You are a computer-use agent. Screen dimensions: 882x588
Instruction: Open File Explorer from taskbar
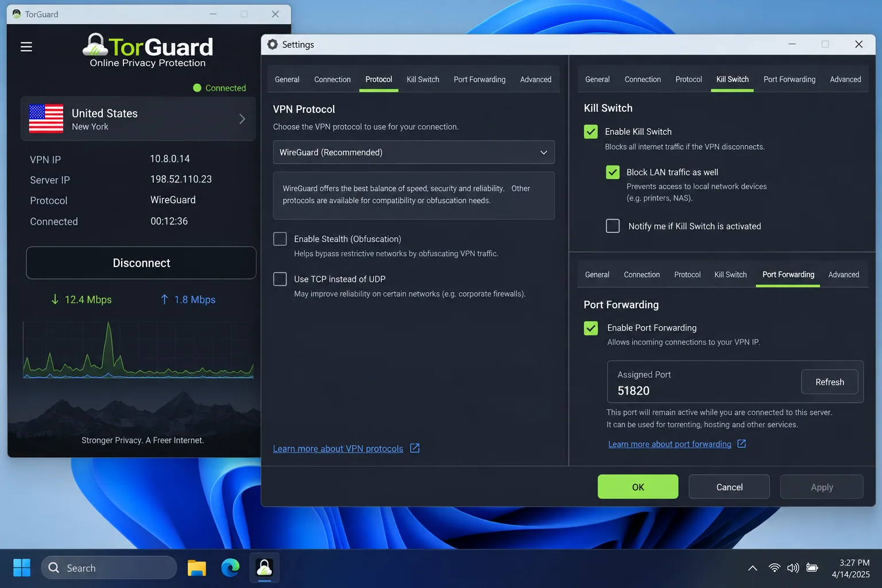tap(196, 568)
